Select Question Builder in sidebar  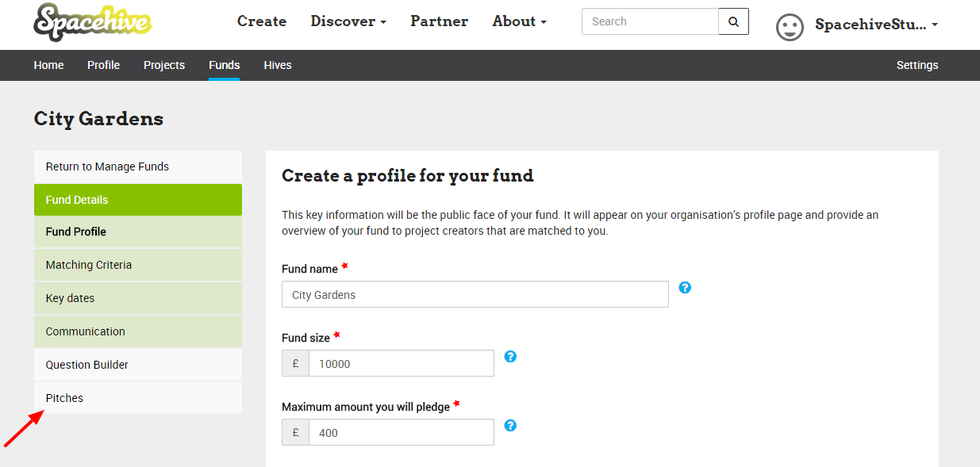[138, 365]
